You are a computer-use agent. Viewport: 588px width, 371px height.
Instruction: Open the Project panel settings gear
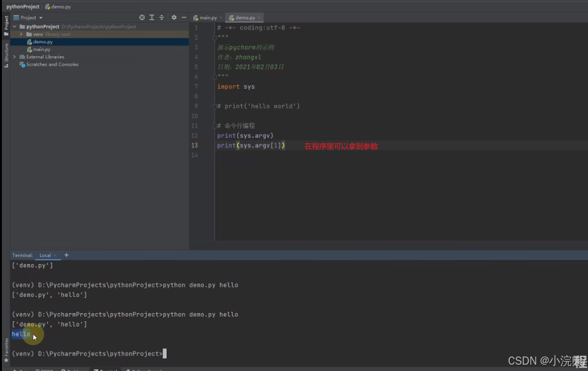(174, 17)
